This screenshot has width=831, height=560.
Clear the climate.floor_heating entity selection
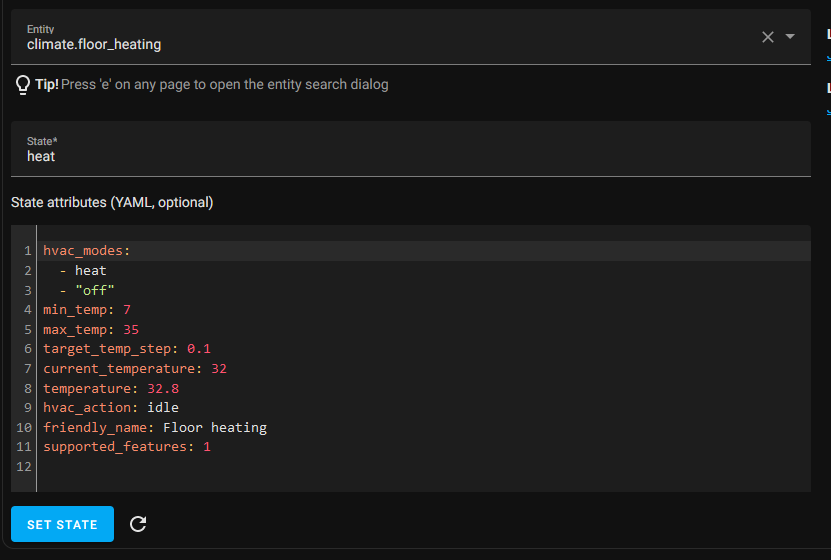(768, 37)
